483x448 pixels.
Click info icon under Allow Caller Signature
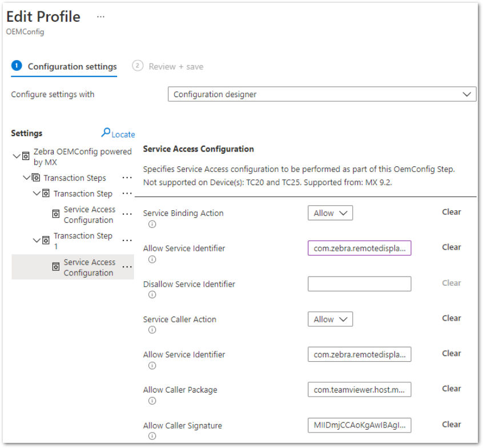tap(152, 436)
